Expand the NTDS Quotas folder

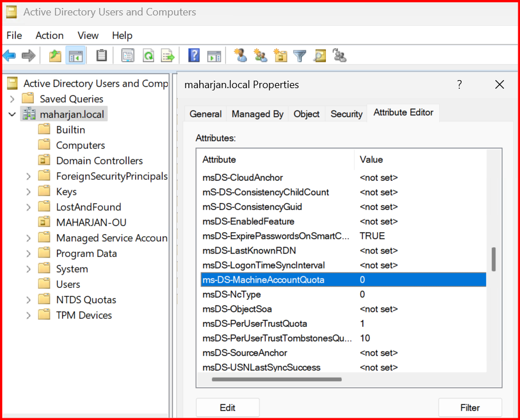28,300
